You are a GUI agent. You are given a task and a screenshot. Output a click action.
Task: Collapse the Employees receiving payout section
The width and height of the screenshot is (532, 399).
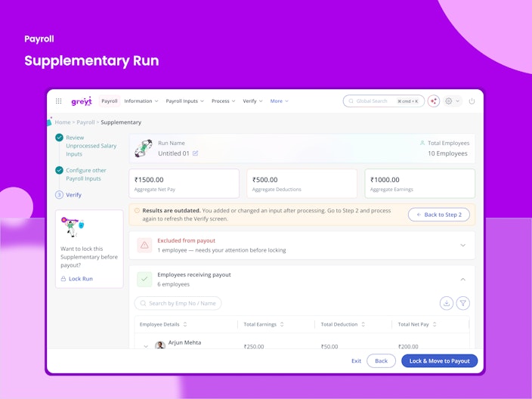pos(462,280)
